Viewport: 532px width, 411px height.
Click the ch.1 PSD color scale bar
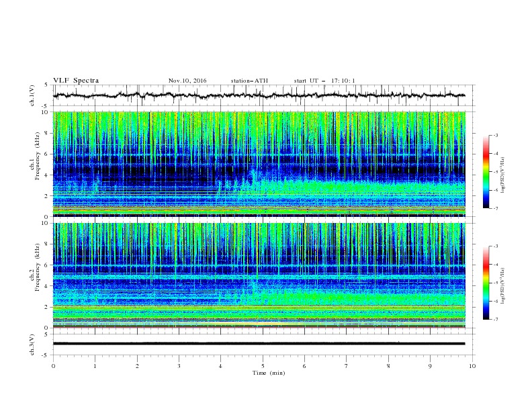click(486, 172)
